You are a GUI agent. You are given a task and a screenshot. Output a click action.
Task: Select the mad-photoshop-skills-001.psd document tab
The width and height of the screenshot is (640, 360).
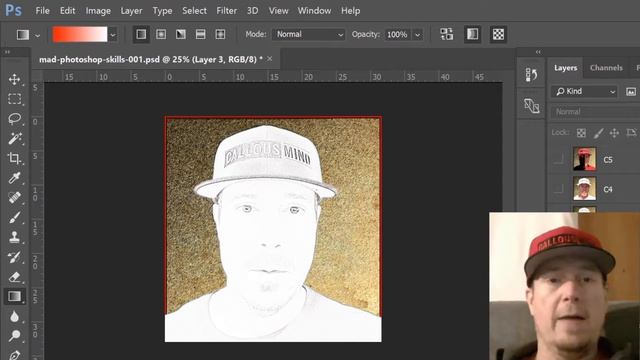click(151, 60)
